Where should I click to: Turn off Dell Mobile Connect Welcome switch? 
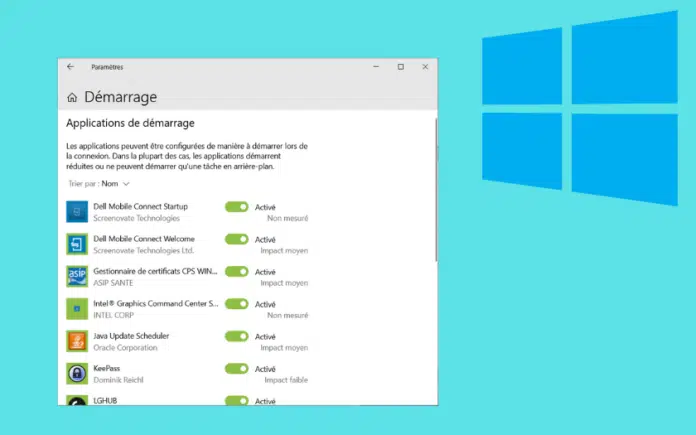(237, 239)
